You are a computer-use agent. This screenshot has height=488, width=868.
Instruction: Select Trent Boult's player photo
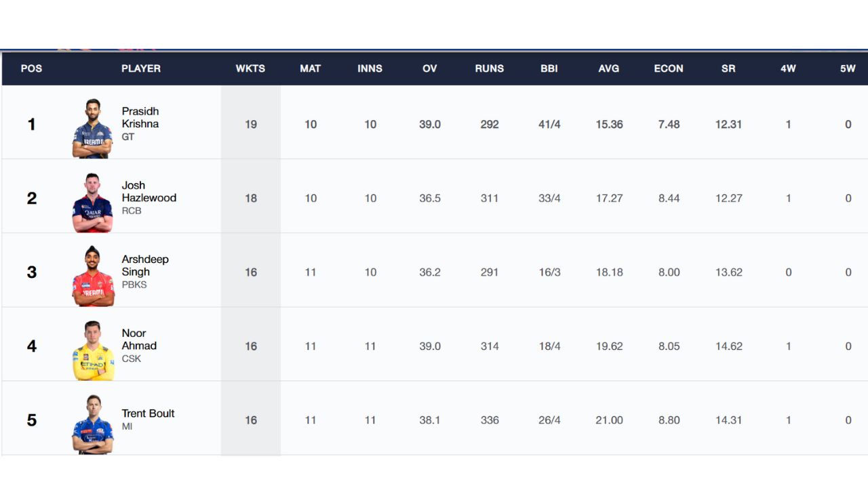[x=93, y=424]
